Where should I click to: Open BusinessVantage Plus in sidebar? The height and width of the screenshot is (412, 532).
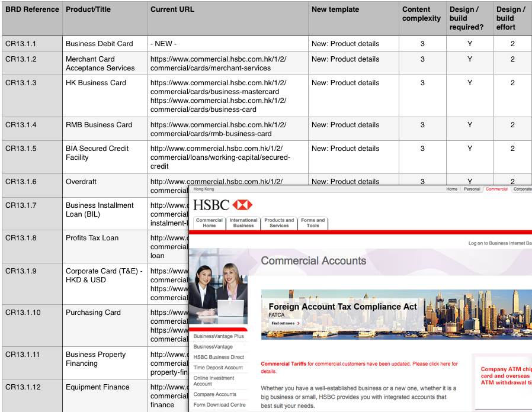[219, 336]
